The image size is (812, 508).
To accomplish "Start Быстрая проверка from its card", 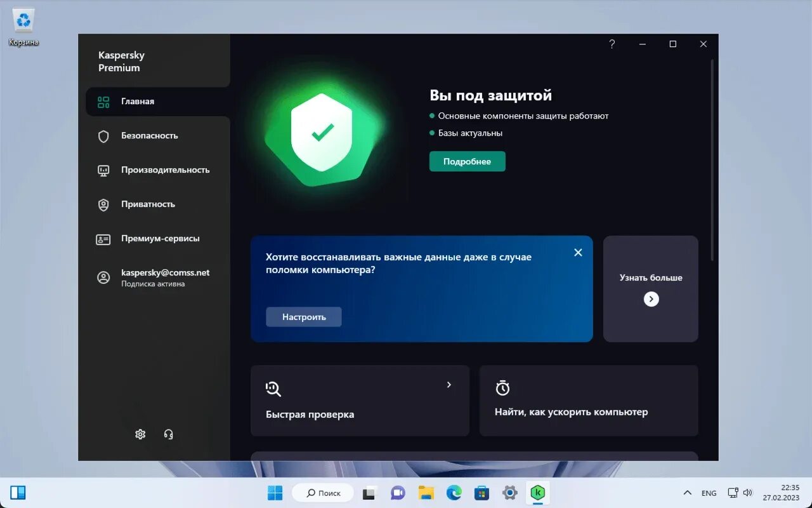I will click(x=360, y=401).
